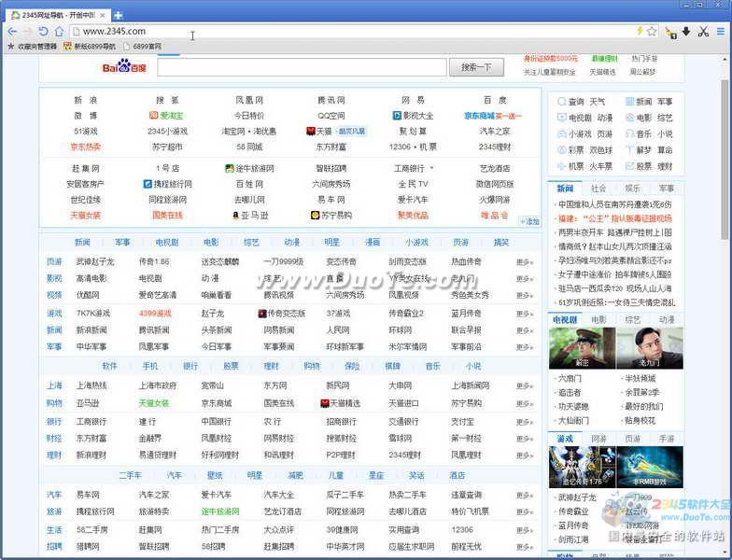Screen dimensions: 732x560
Task: Open 股票 理财 quick tool
Action: coord(650,166)
